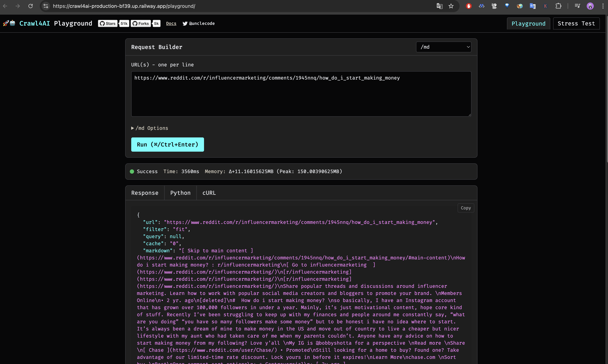Open the /md endpoint dropdown
Viewport: 608px width, 364px height.
443,47
